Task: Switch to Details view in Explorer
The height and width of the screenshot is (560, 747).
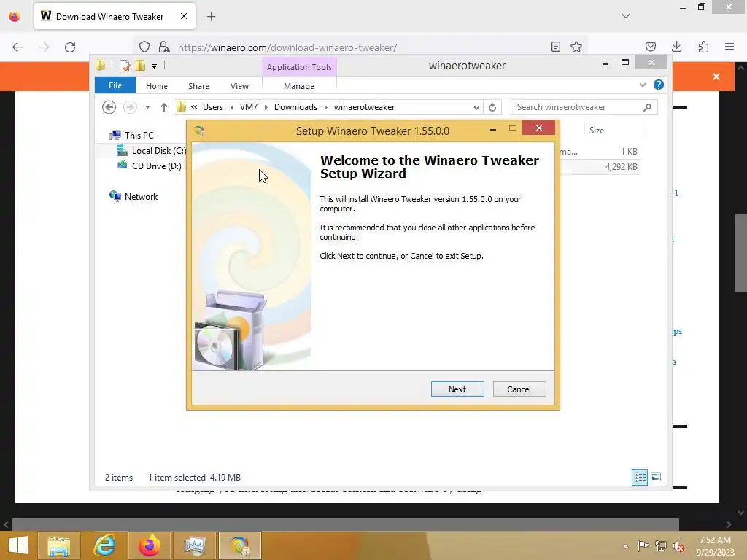Action: point(640,477)
